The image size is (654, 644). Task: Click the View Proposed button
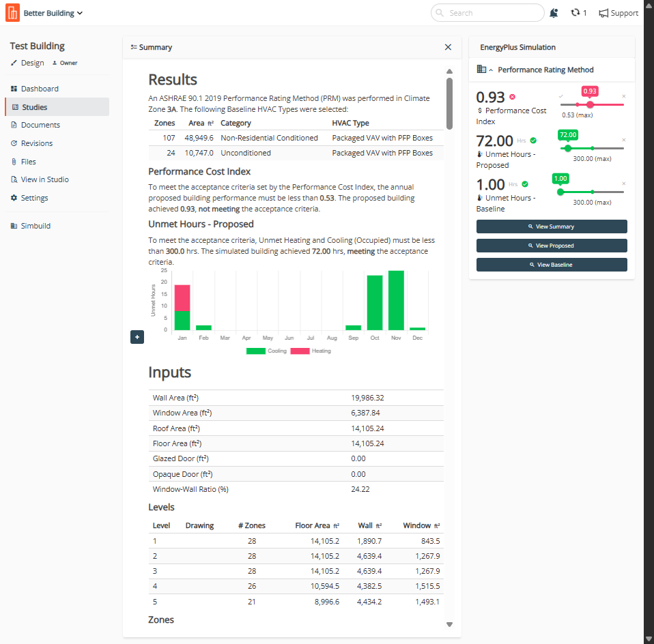pos(552,246)
